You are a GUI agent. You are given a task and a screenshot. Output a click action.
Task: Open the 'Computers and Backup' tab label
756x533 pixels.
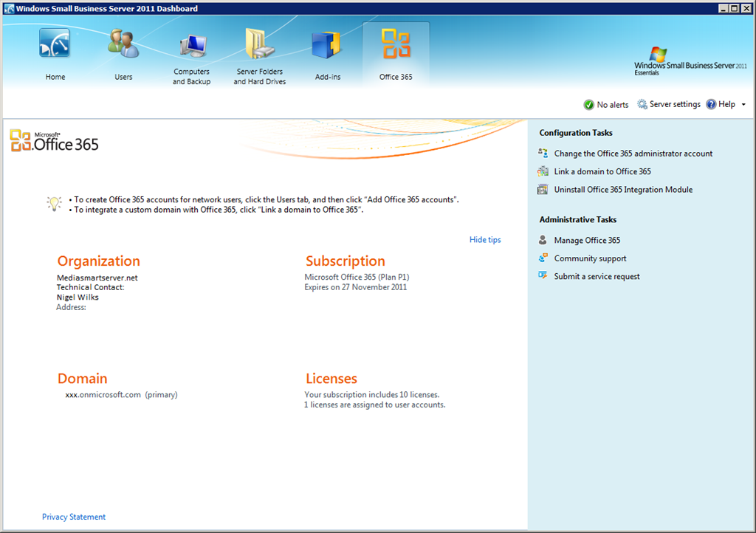click(x=191, y=77)
